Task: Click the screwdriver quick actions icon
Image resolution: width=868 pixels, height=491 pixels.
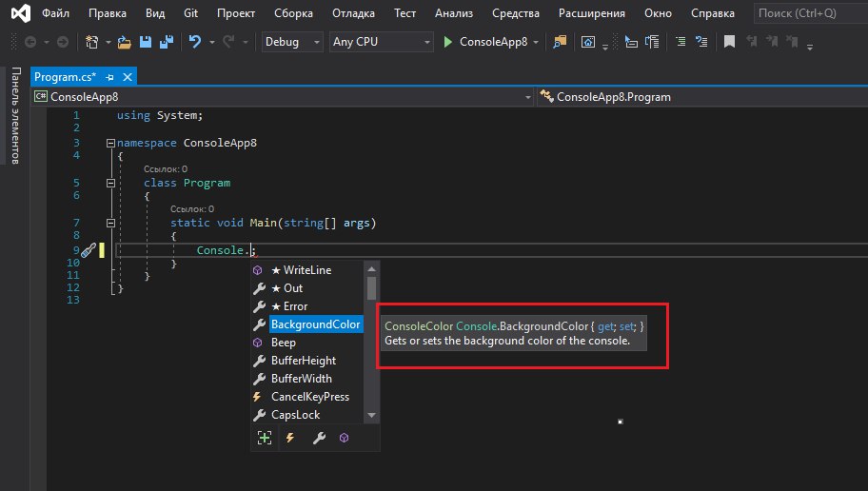Action: 88,250
